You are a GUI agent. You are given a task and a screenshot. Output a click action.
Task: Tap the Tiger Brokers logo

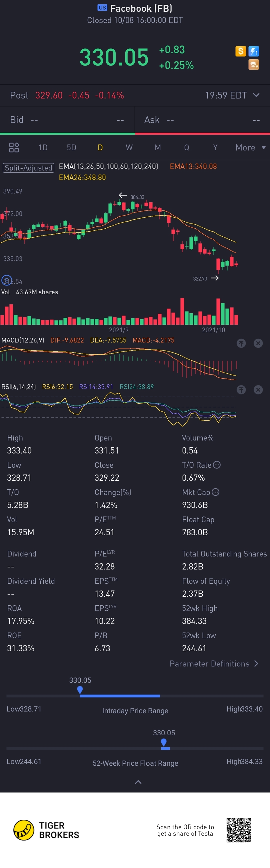pyautogui.click(x=46, y=830)
